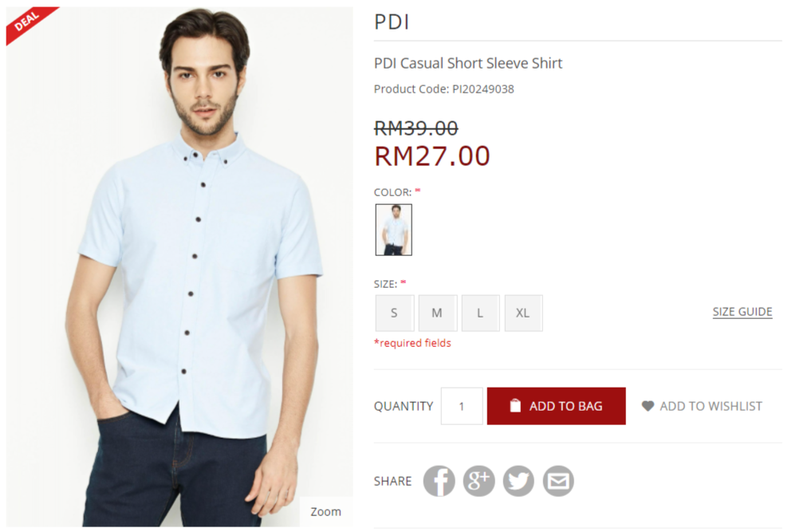Share via the Google Plus icon
The image size is (792, 532).
pyautogui.click(x=479, y=480)
